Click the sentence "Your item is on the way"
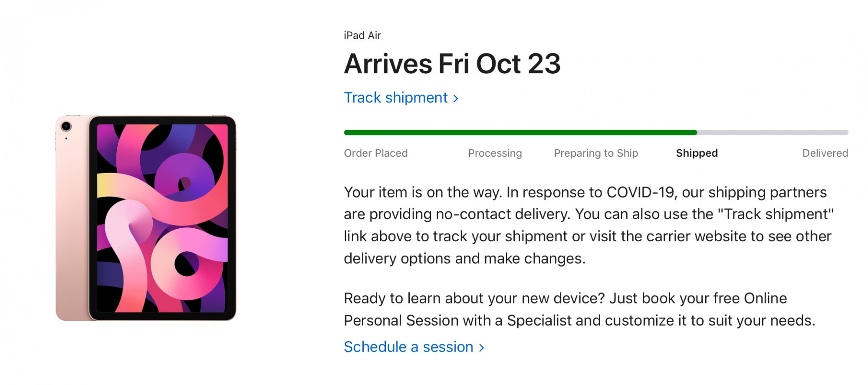This screenshot has width=868, height=385. [423, 192]
